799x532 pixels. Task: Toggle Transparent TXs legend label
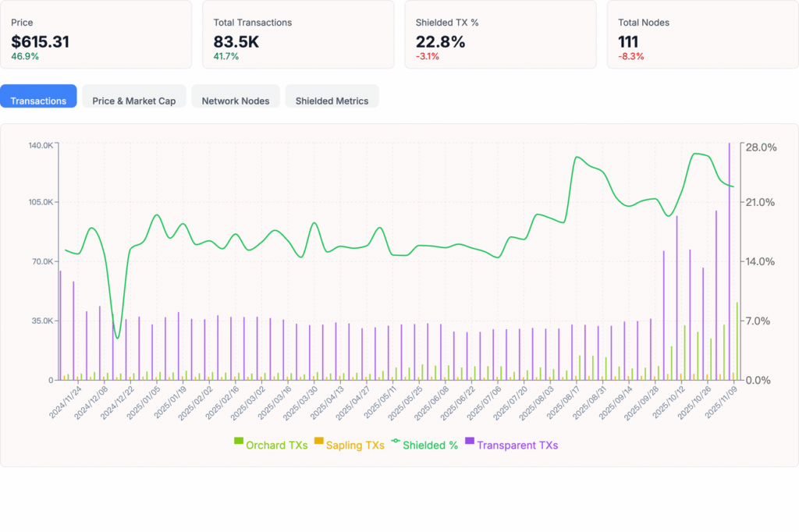pyautogui.click(x=517, y=445)
